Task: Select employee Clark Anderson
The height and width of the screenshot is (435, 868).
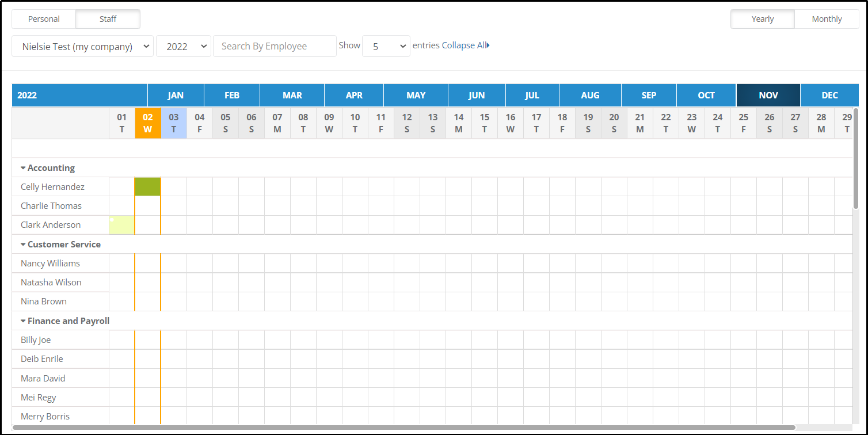Action: point(51,225)
